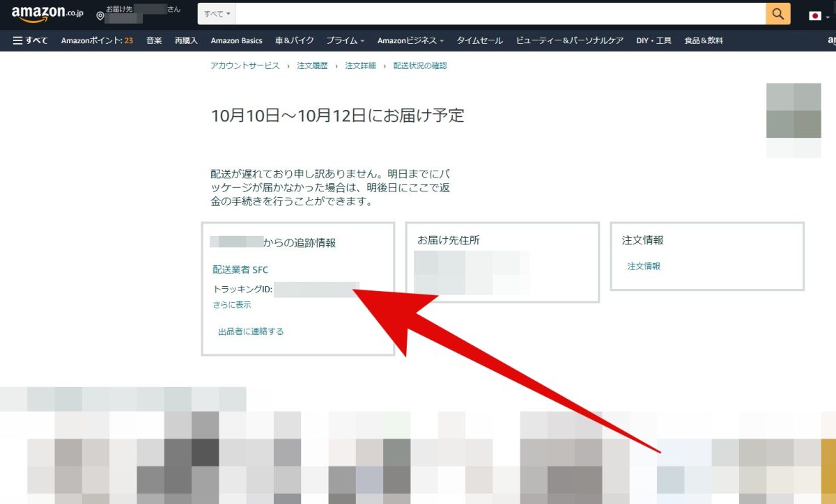Open アカウントサービス from the breadcrumb

(x=245, y=65)
